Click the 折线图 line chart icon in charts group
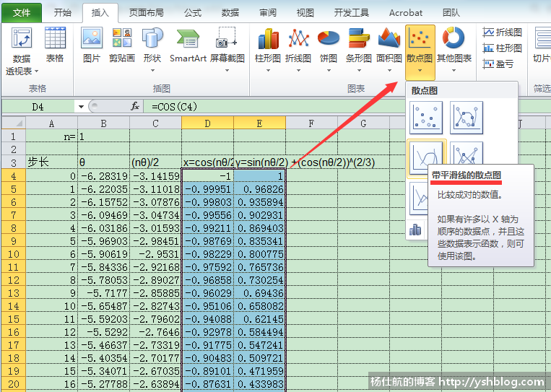 tap(298, 38)
